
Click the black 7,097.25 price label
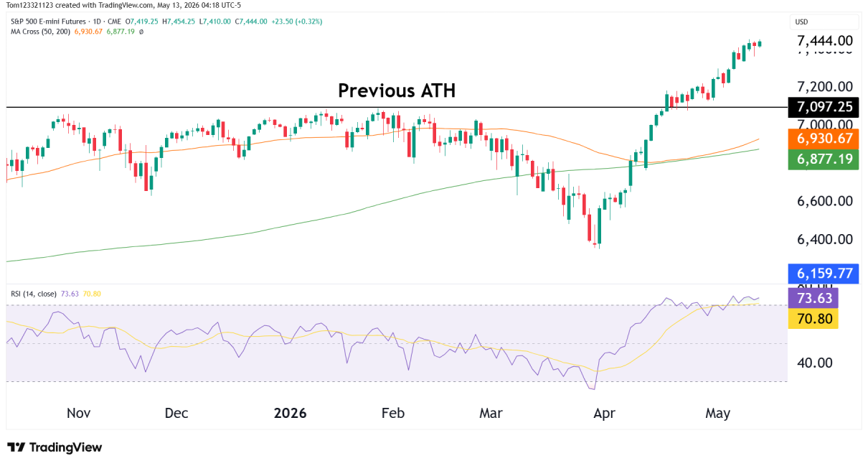824,107
